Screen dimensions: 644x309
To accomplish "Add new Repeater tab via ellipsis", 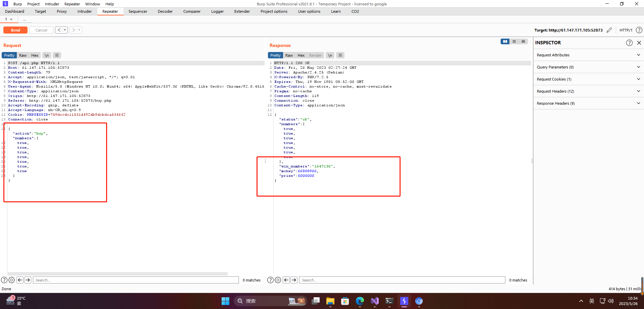I will (x=25, y=19).
